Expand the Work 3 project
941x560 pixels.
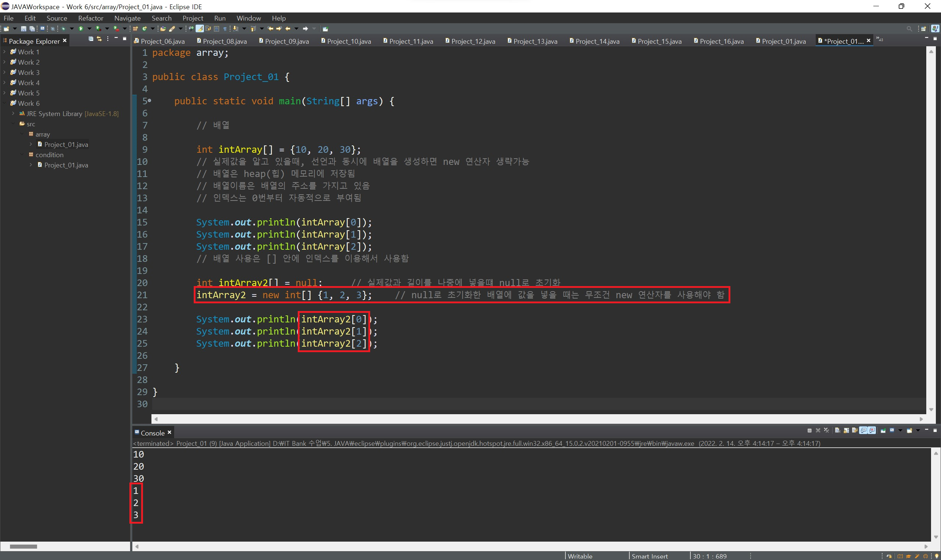pyautogui.click(x=4, y=72)
